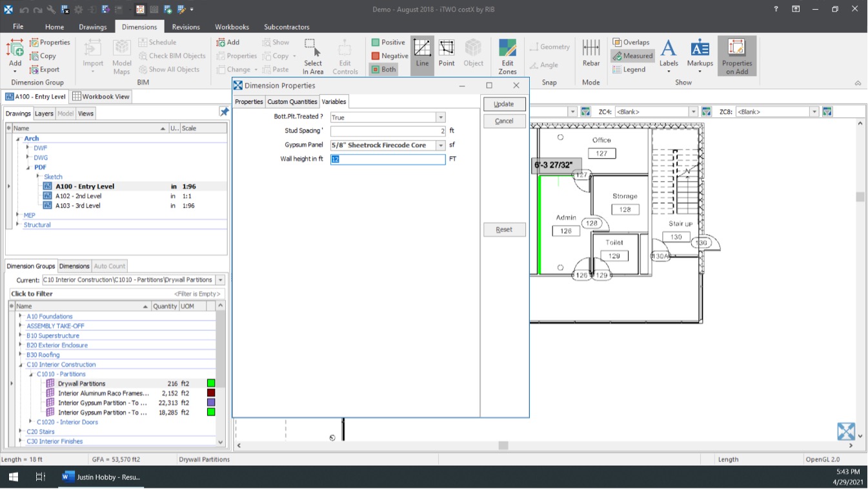Open the ZC4 dropdown
Viewport: 868px width, 489px height.
click(693, 112)
